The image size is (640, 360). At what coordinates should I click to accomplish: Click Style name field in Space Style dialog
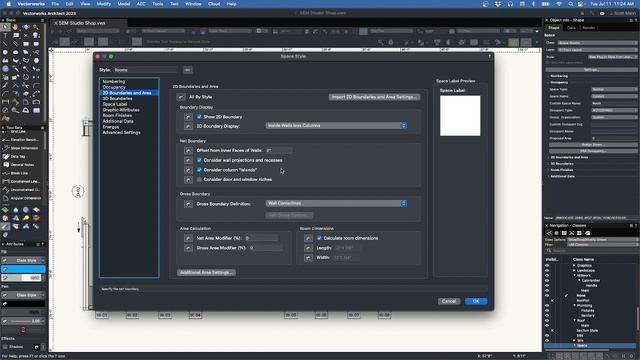(146, 70)
